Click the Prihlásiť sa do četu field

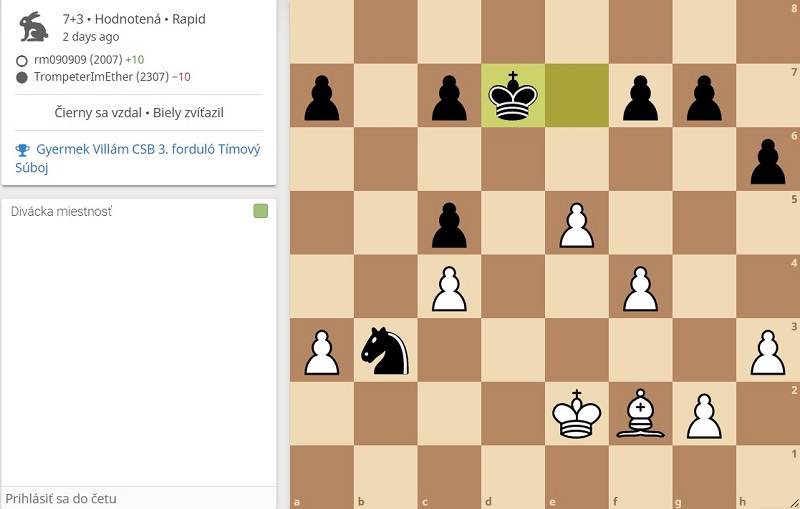(139, 498)
